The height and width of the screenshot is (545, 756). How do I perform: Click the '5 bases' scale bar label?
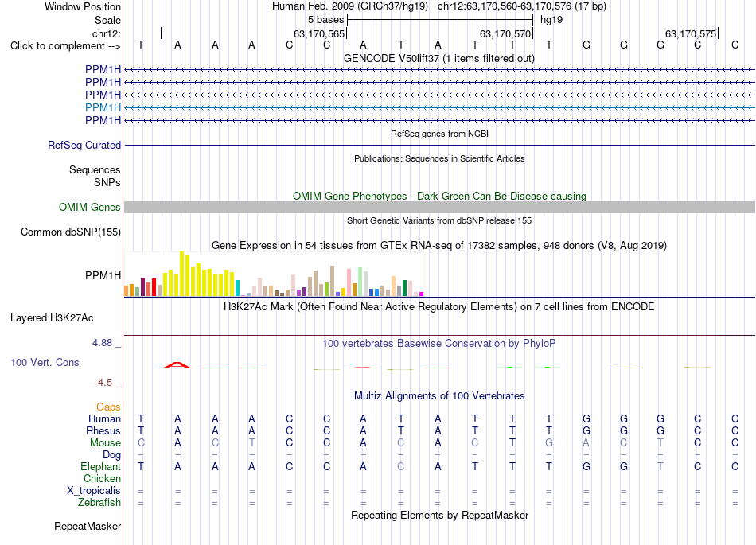[x=326, y=20]
